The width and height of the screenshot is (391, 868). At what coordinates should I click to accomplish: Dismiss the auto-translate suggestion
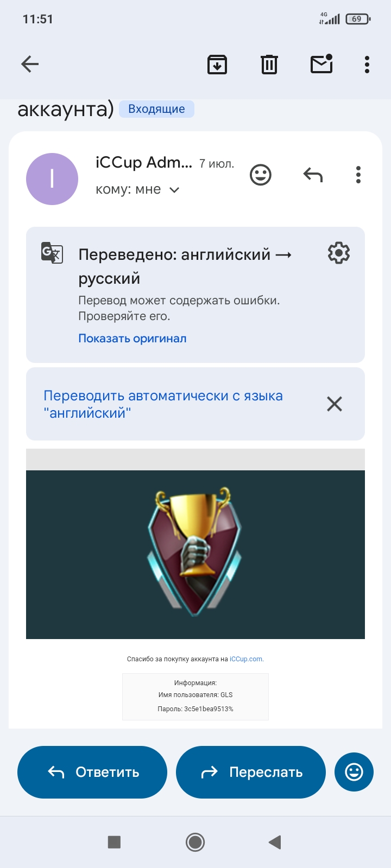click(335, 404)
